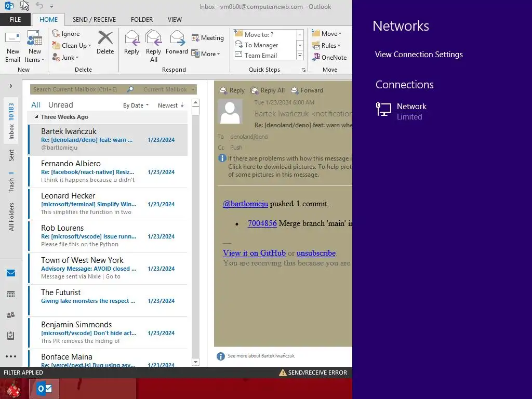The width and height of the screenshot is (532, 399).
Task: Open the Current Mailbox scope dropdown
Action: (x=169, y=89)
